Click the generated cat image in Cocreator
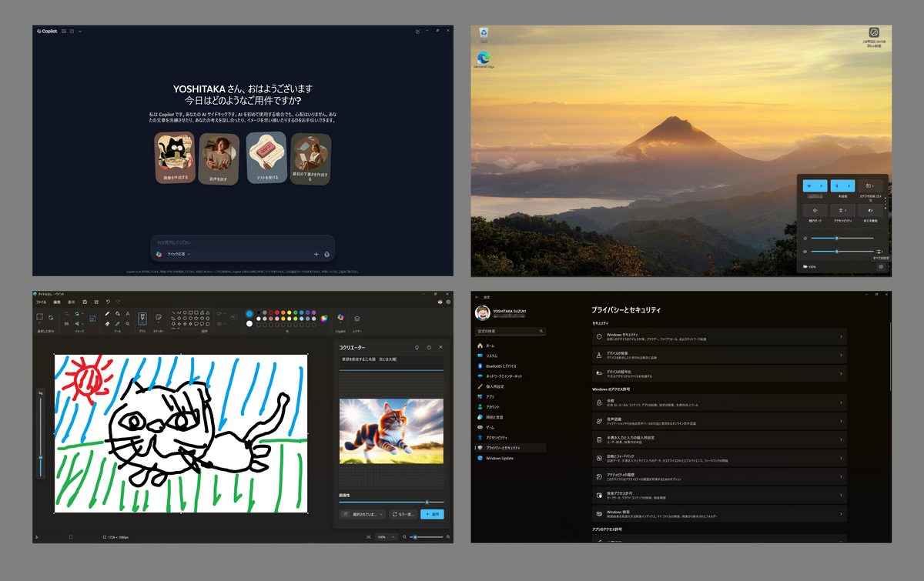Screen dimensions: 924x581 391,431
